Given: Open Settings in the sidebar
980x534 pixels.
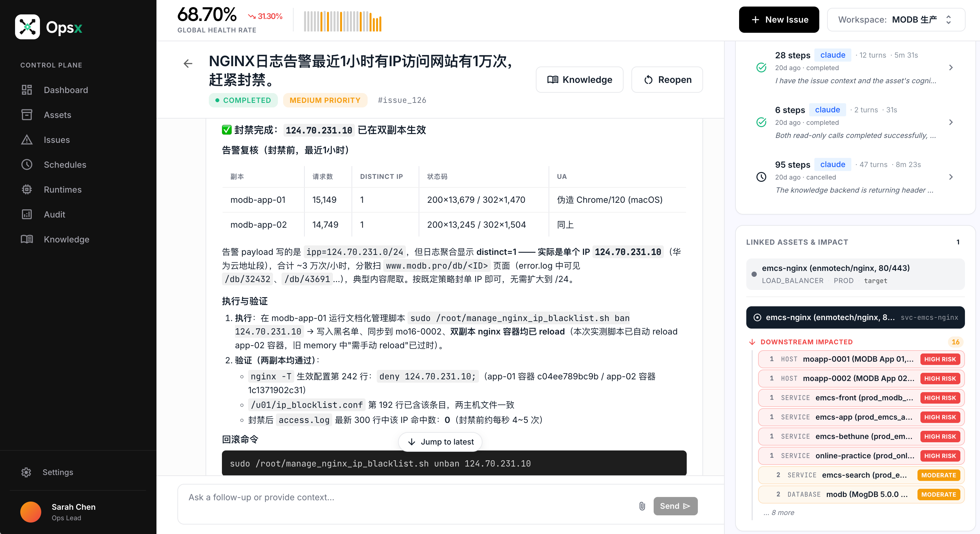Looking at the screenshot, I should [x=58, y=472].
